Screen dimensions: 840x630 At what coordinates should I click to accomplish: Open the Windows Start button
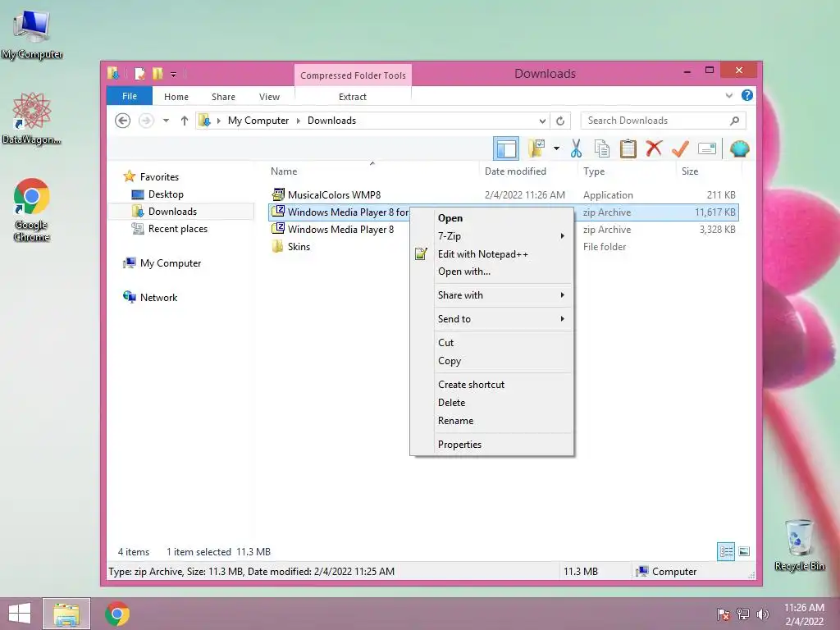click(20, 614)
